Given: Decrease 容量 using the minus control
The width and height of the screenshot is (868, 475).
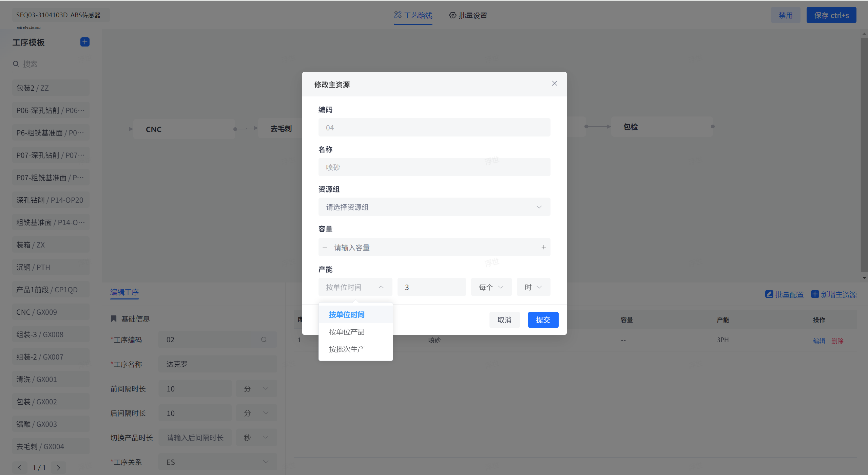Looking at the screenshot, I should [325, 247].
